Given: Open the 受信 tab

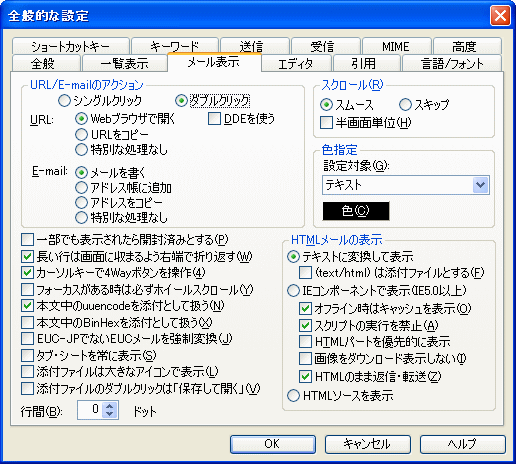Looking at the screenshot, I should pyautogui.click(x=326, y=46).
